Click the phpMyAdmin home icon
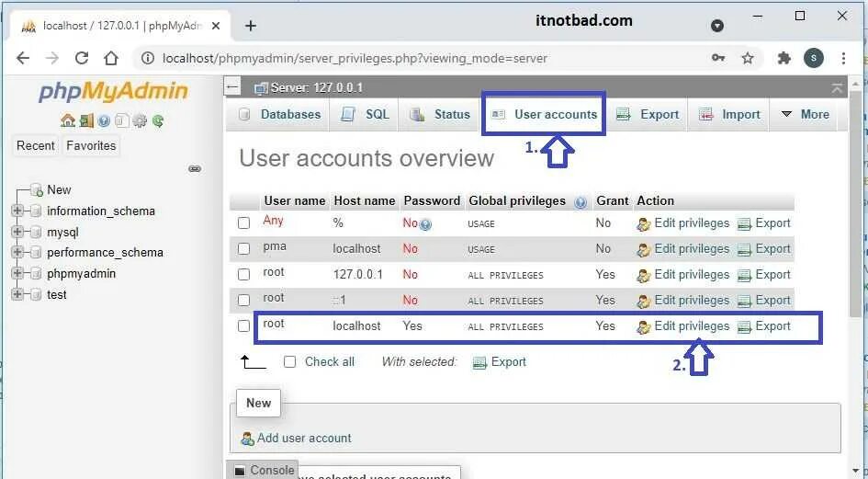The width and height of the screenshot is (868, 479). coord(68,120)
